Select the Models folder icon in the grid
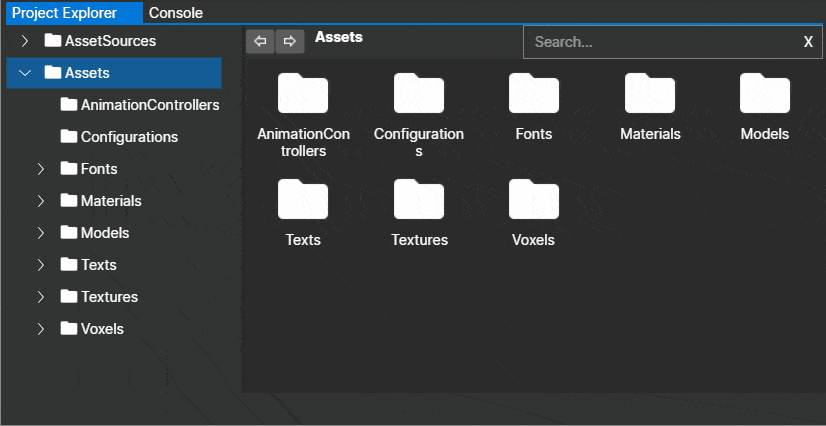 tap(765, 93)
